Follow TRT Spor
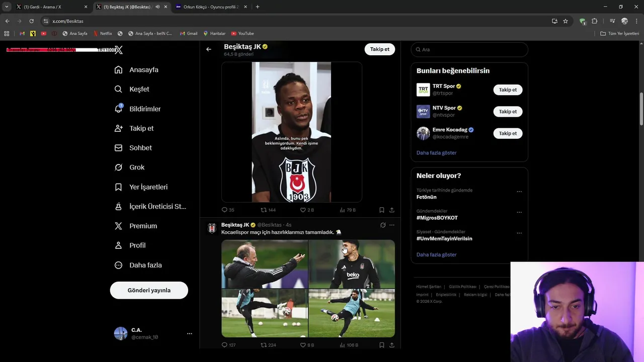 (x=508, y=90)
